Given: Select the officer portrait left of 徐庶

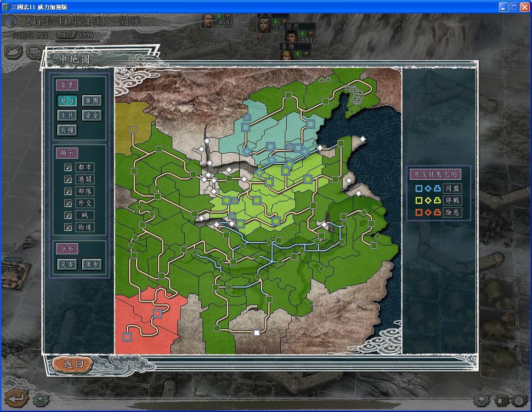Looking at the screenshot, I should pyautogui.click(x=265, y=25).
